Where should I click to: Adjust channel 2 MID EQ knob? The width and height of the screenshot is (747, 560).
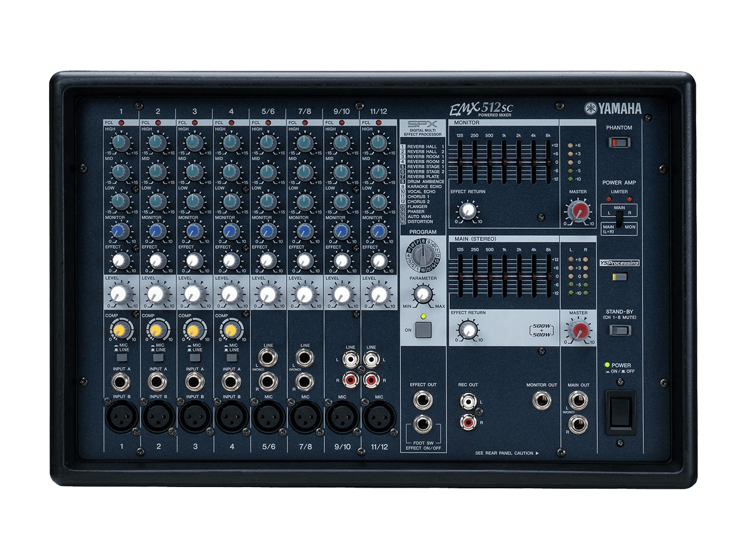point(158,171)
